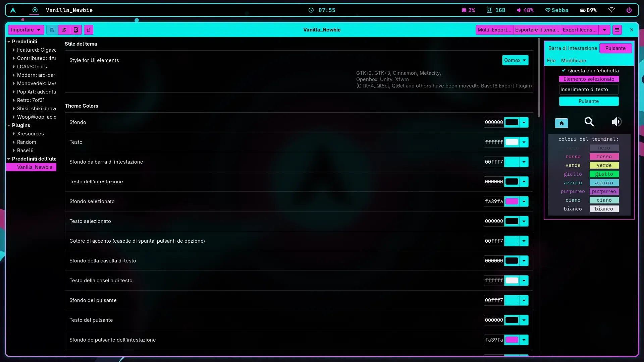Save the current theme

tap(52, 30)
